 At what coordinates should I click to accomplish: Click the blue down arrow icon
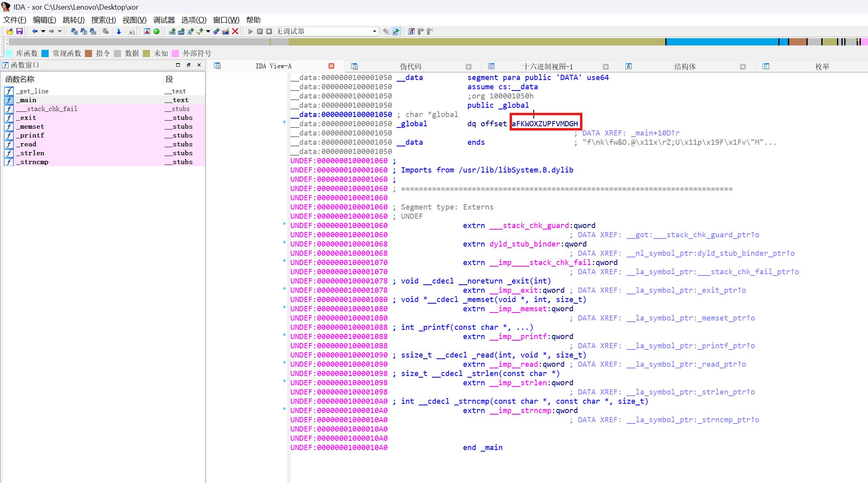pos(119,31)
